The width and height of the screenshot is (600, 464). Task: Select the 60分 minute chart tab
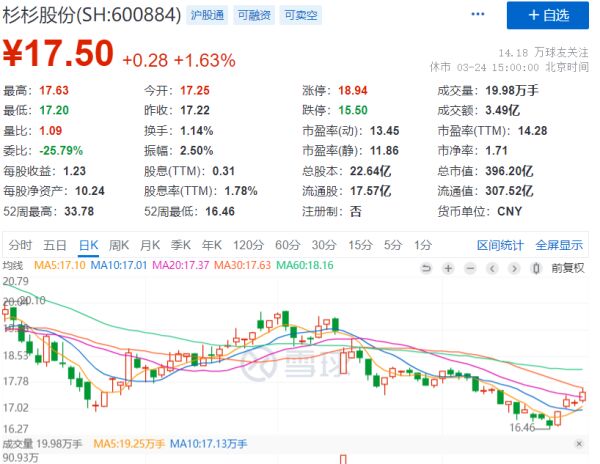click(x=288, y=244)
